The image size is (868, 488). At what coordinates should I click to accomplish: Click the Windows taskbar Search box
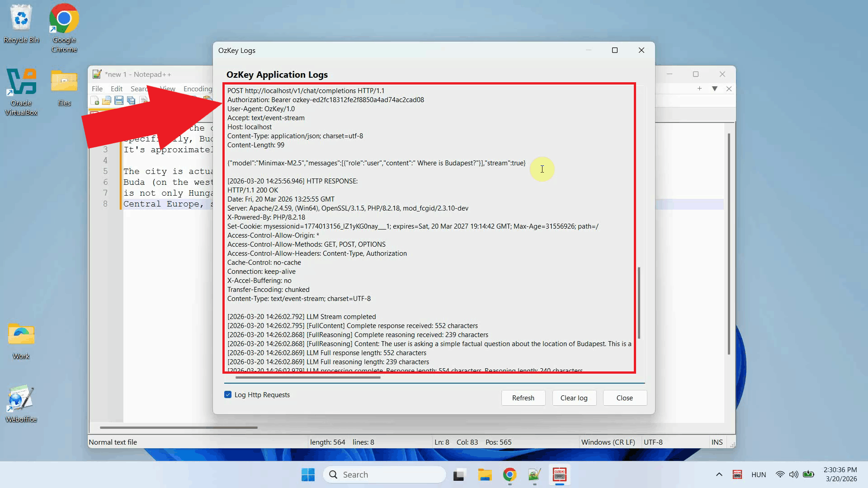[x=384, y=474]
